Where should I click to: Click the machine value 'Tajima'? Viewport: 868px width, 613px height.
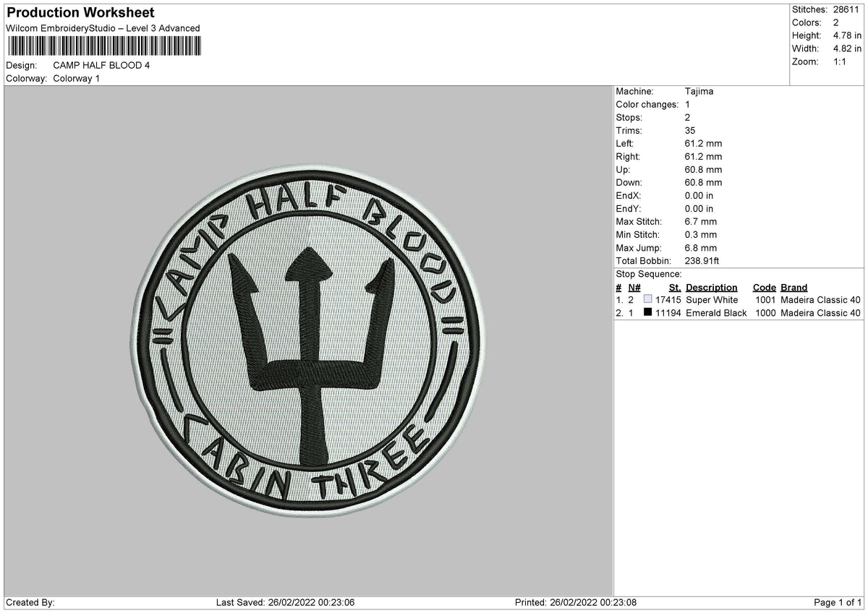699,91
